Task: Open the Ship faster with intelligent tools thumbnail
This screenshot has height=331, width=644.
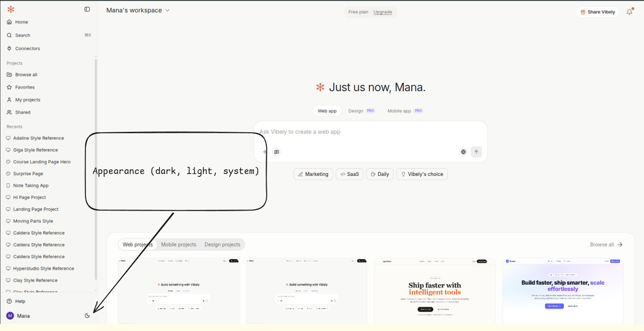Action: pyautogui.click(x=435, y=291)
